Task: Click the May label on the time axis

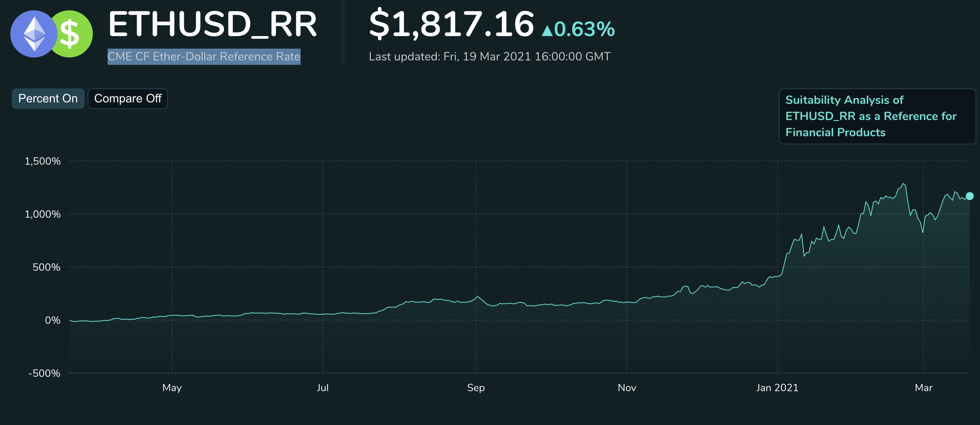Action: (x=172, y=388)
